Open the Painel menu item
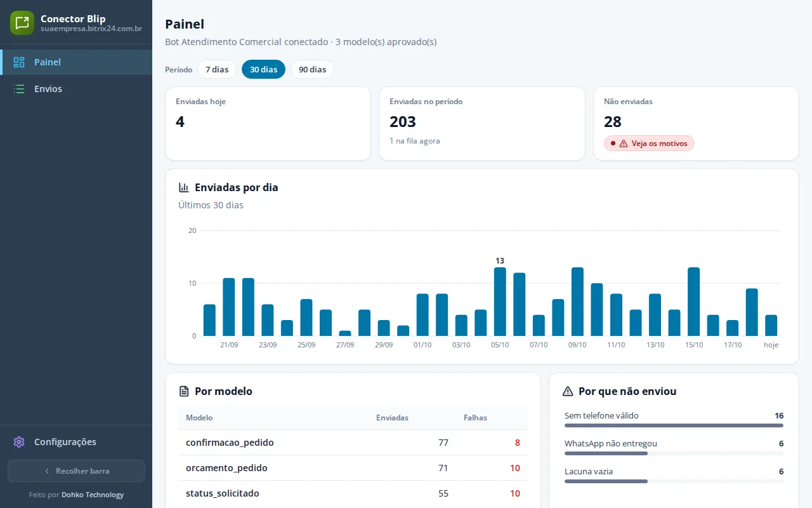812x508 pixels. [76, 62]
